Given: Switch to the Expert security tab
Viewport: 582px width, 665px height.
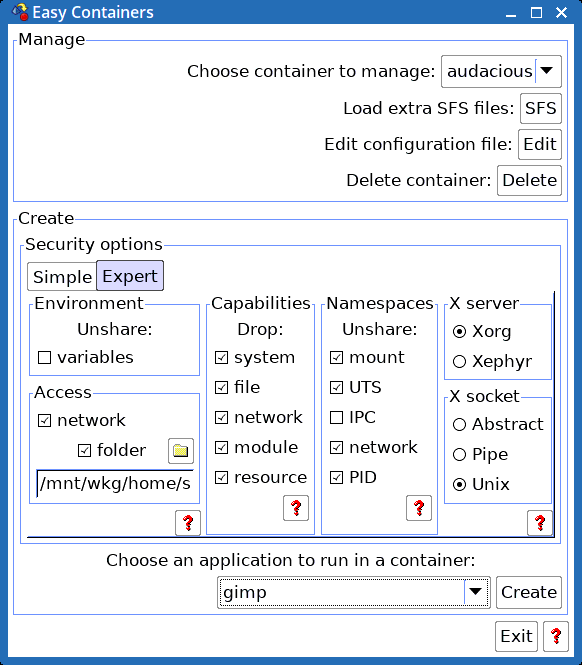Looking at the screenshot, I should click(130, 276).
